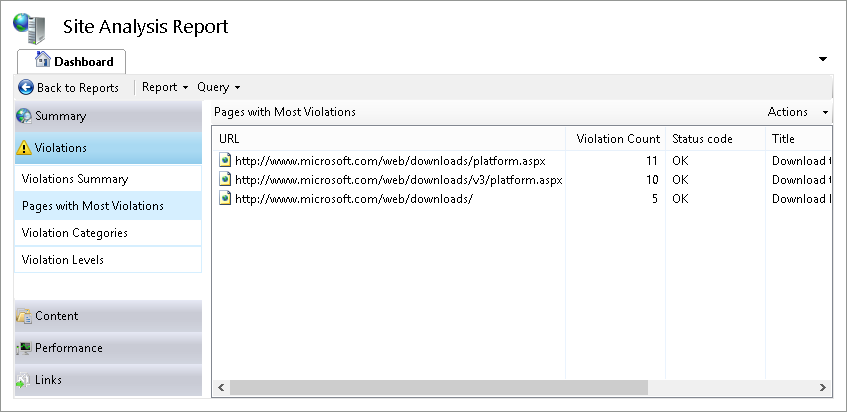Screen dimensions: 847x412
Task: Switch to the Dashboard tab
Action: pyautogui.click(x=72, y=61)
